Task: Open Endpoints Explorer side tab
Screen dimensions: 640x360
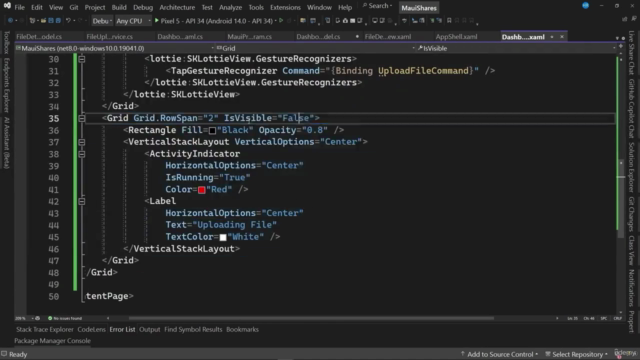Action: (x=6, y=85)
